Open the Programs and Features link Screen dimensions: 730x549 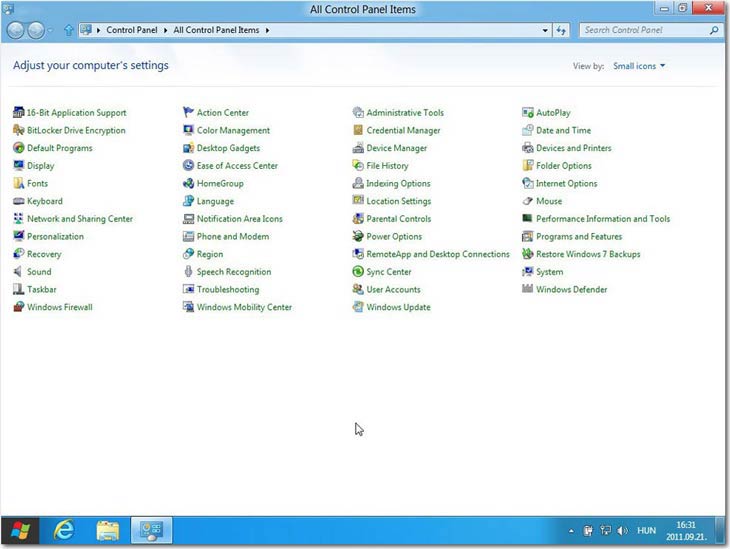pyautogui.click(x=578, y=237)
